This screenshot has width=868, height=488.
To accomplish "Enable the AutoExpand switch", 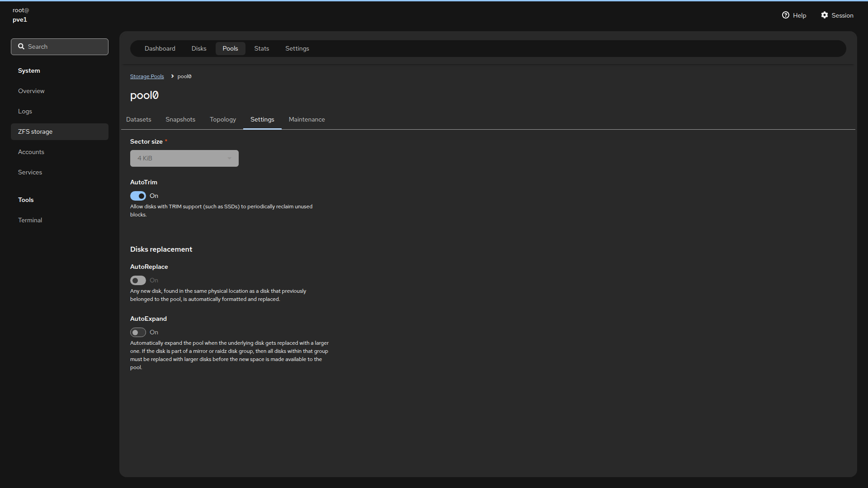I will click(x=138, y=333).
